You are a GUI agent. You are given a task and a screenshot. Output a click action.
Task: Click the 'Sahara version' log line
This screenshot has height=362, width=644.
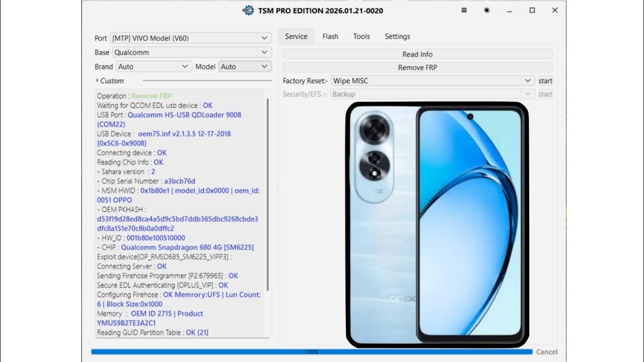point(126,171)
